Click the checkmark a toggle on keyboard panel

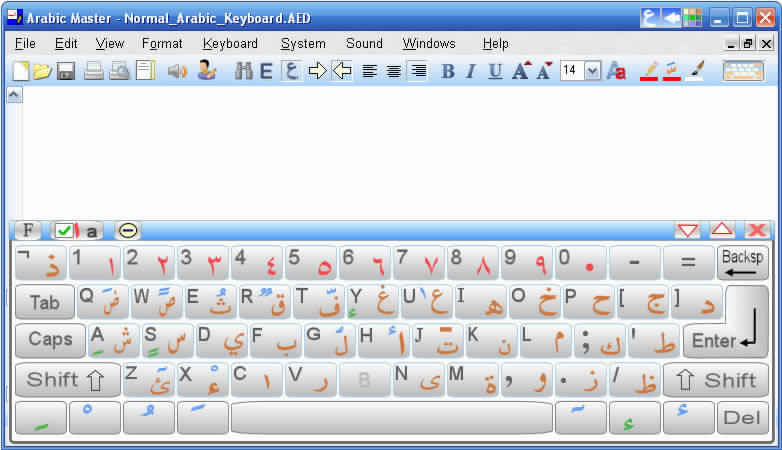(x=77, y=231)
